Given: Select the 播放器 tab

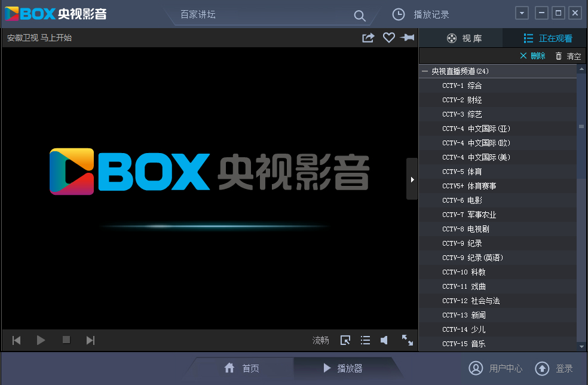Looking at the screenshot, I should click(x=343, y=368).
